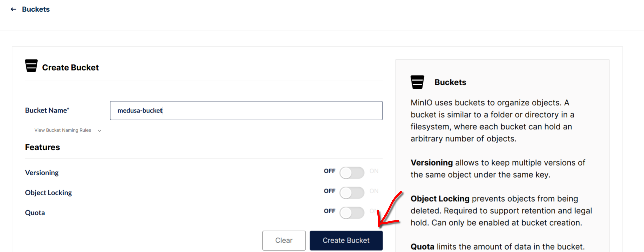Open View Bucket Naming Rules text
The image size is (644, 252).
pyautogui.click(x=63, y=130)
